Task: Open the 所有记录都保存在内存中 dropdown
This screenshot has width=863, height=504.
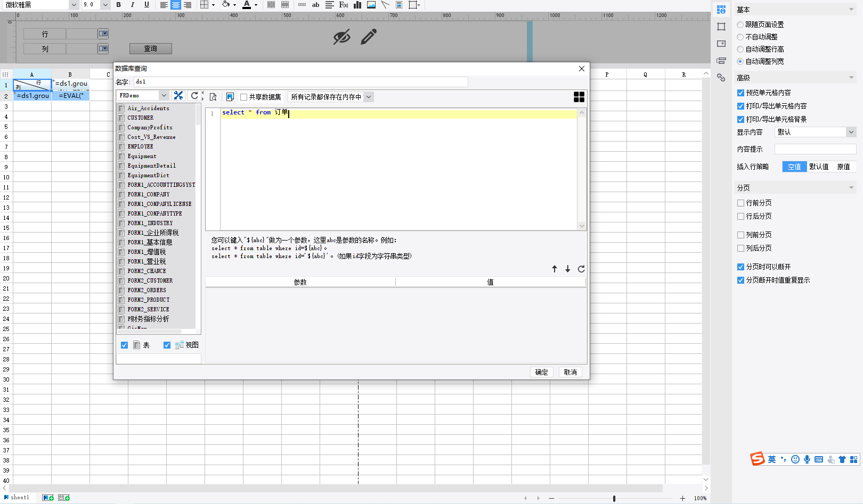Action: point(369,97)
